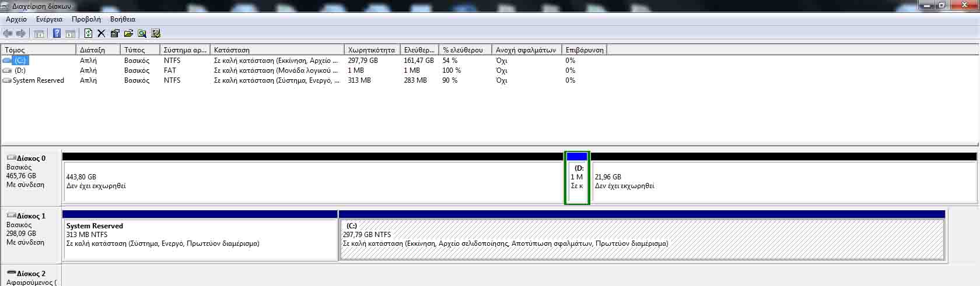
Task: Open the Ενέργεια menu
Action: point(49,19)
